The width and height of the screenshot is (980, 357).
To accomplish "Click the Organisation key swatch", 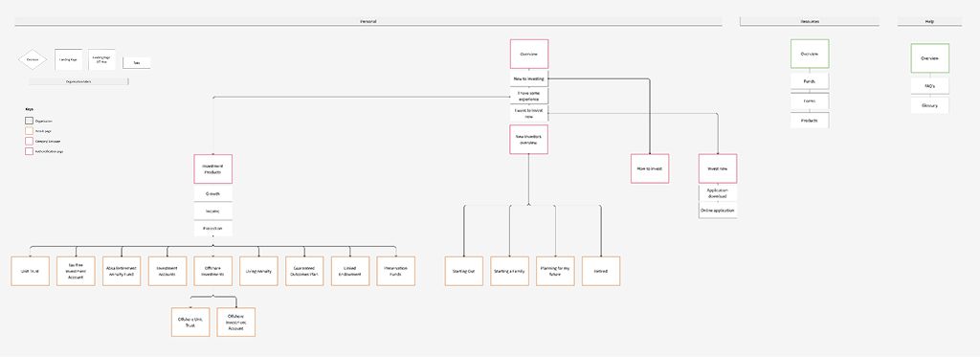I will click(x=30, y=122).
